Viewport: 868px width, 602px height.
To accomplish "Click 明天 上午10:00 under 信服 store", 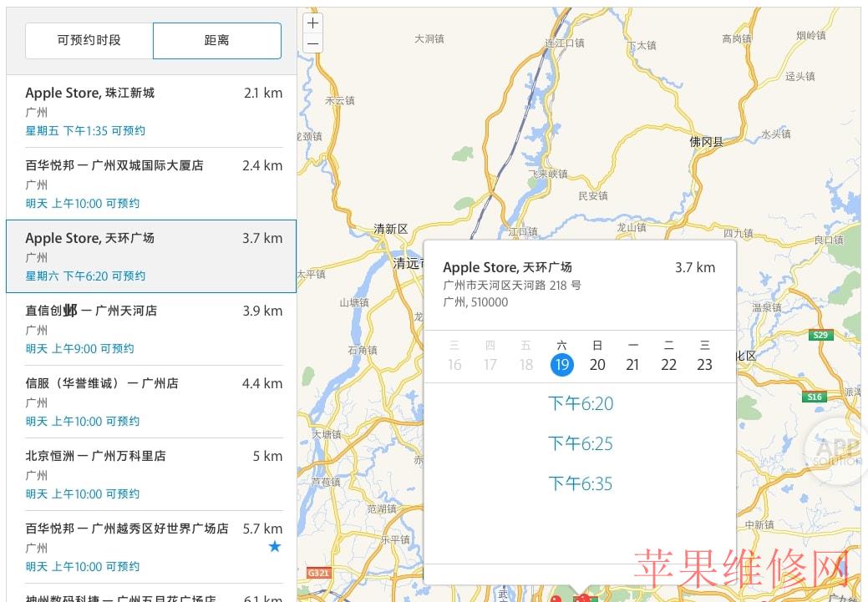I will [x=83, y=421].
